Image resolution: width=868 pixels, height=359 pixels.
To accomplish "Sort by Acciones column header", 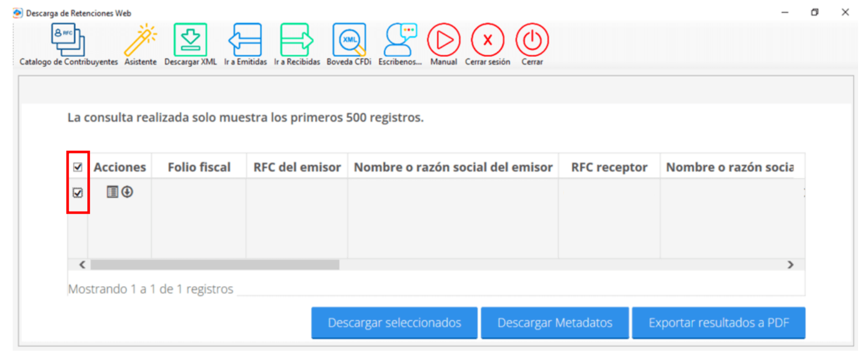I will [119, 167].
